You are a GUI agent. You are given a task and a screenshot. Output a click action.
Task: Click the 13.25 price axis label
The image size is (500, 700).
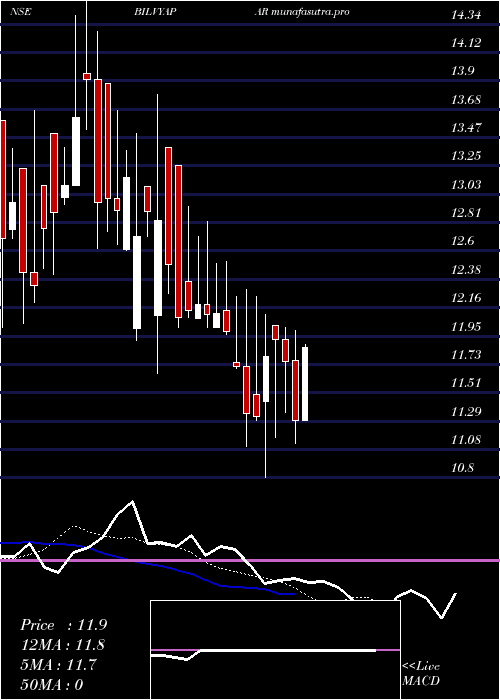466,156
